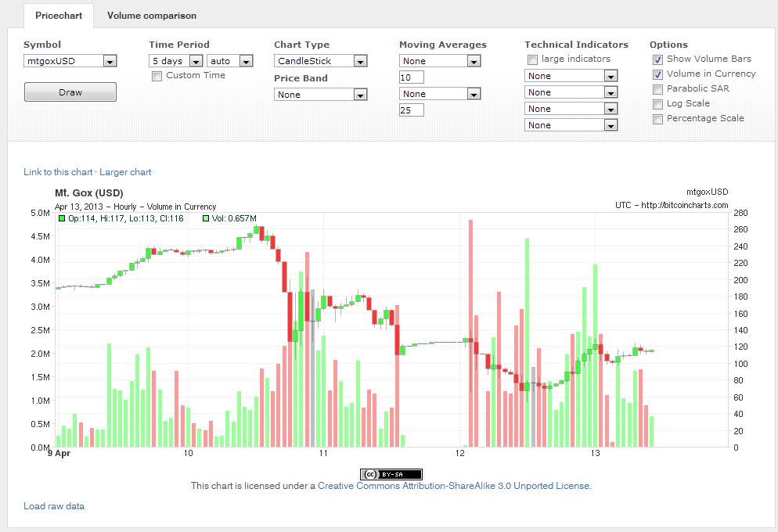Open the Moving Averages dropdown above the 10 field

tap(440, 61)
